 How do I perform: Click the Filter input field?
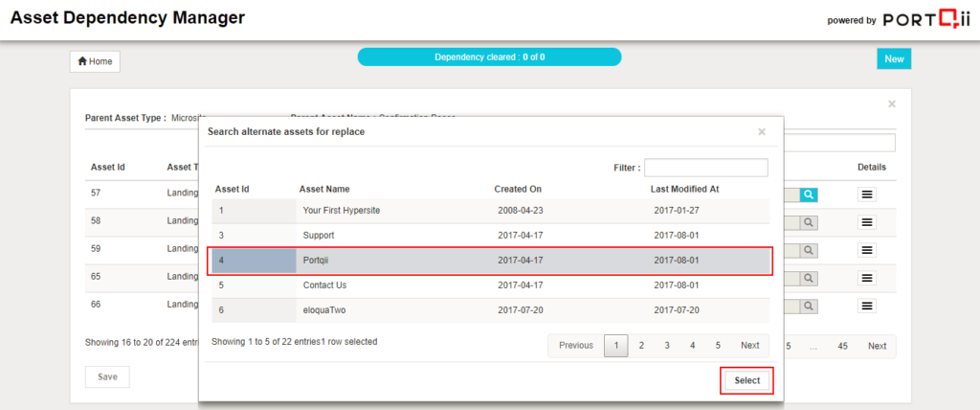(x=706, y=168)
